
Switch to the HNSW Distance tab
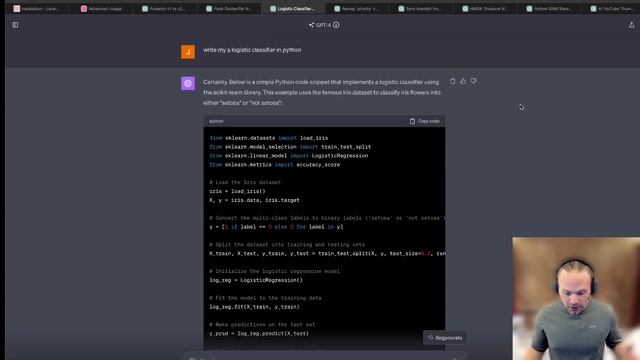(x=485, y=9)
